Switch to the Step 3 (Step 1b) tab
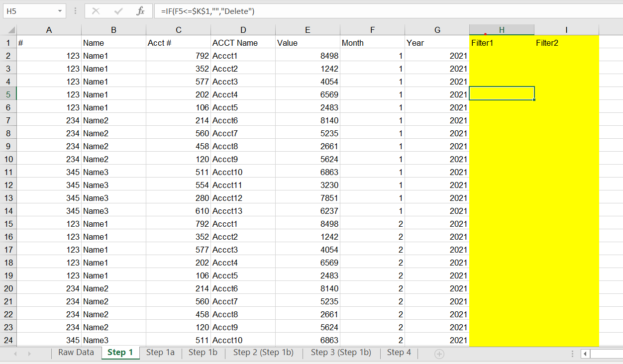This screenshot has height=364, width=623. [341, 353]
